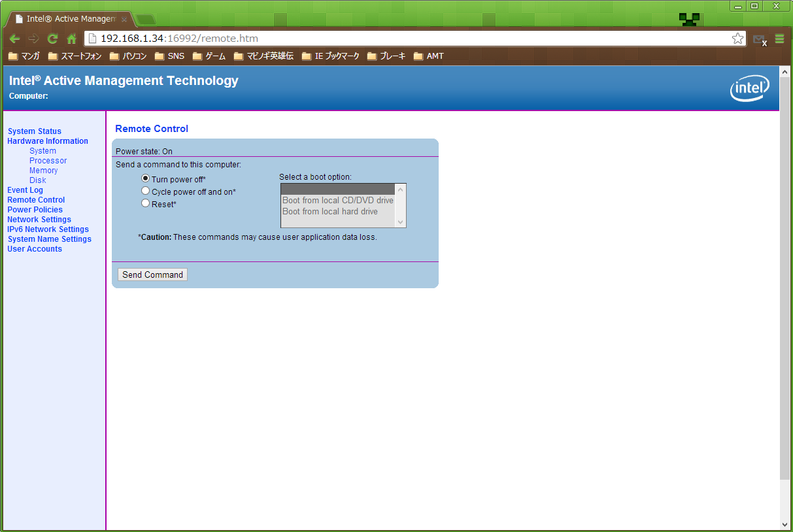
Task: Click the browser Back arrow
Action: 14,39
